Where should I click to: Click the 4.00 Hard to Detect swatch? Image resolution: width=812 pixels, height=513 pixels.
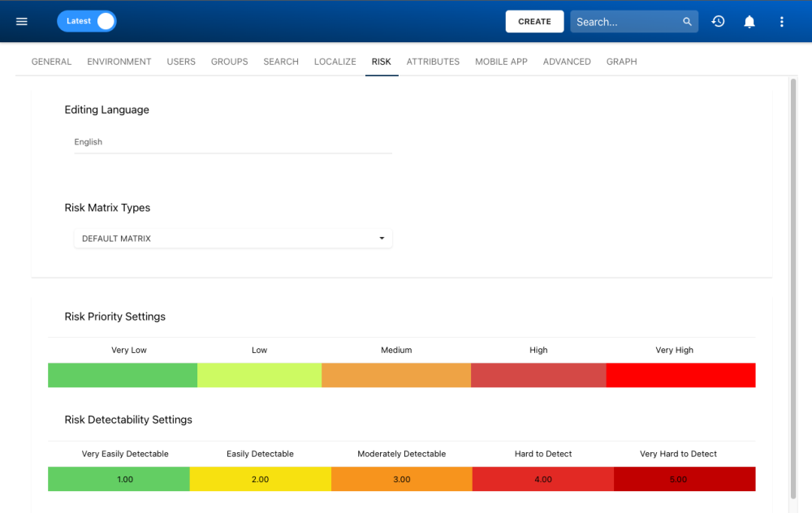coord(543,479)
